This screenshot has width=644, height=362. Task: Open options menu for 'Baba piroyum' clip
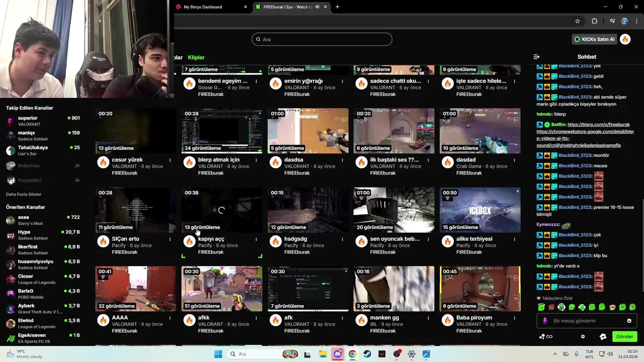pyautogui.click(x=514, y=318)
